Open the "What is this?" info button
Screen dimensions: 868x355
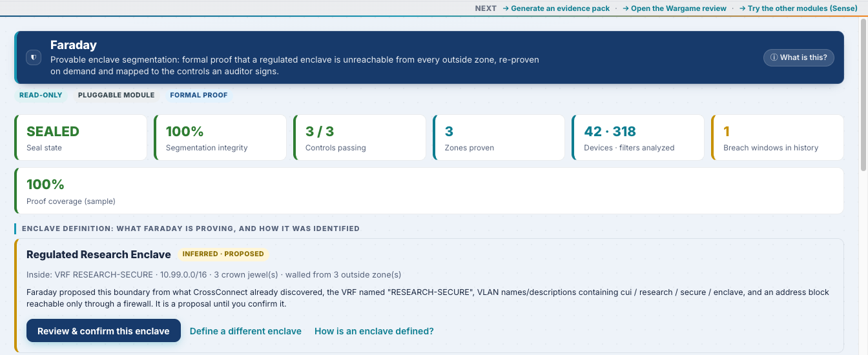click(798, 57)
